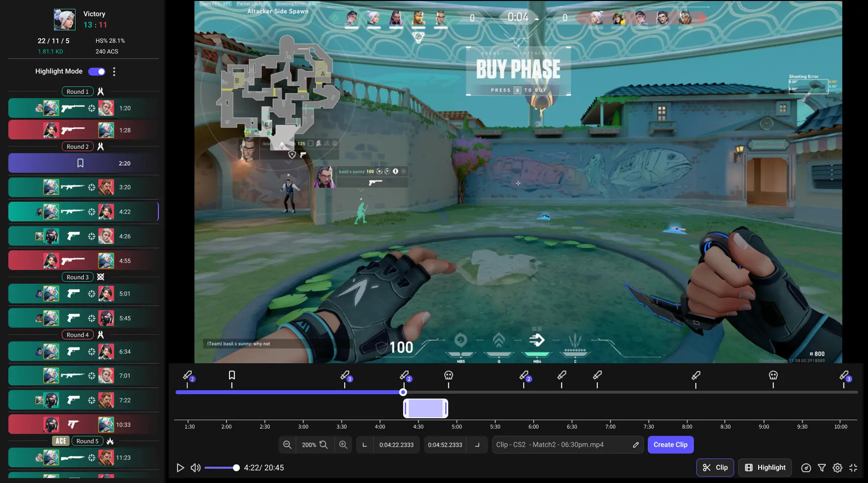Jump to the kill marker near 3:30
The image size is (868, 483).
[346, 376]
